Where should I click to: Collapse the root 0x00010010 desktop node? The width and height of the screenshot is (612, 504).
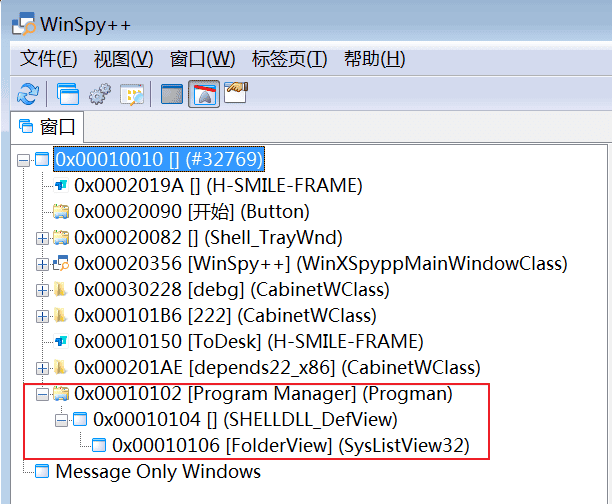tap(24, 159)
